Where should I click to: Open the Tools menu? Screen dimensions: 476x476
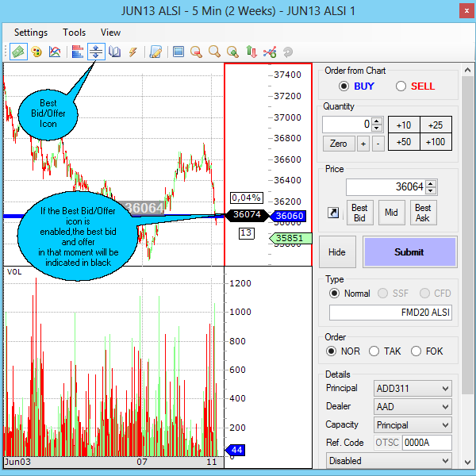tap(75, 33)
